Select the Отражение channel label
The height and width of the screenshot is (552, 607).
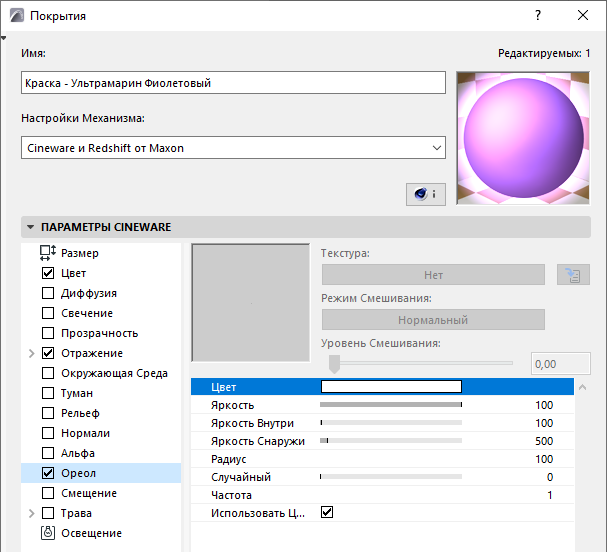click(92, 353)
